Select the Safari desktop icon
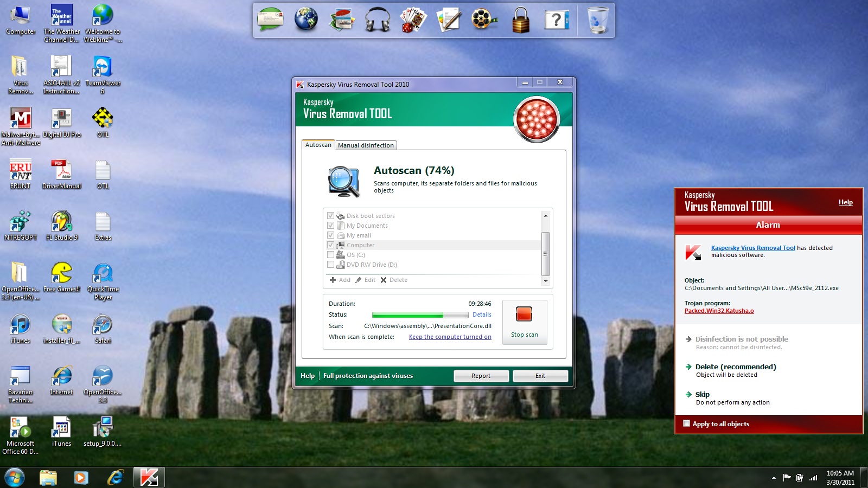This screenshot has height=488, width=868. [x=103, y=329]
